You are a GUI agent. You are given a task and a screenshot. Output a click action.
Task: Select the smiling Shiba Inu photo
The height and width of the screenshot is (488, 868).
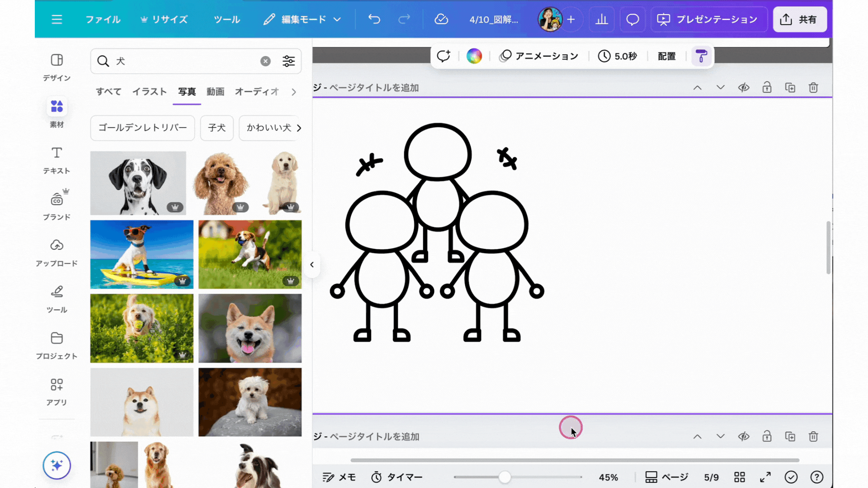250,328
